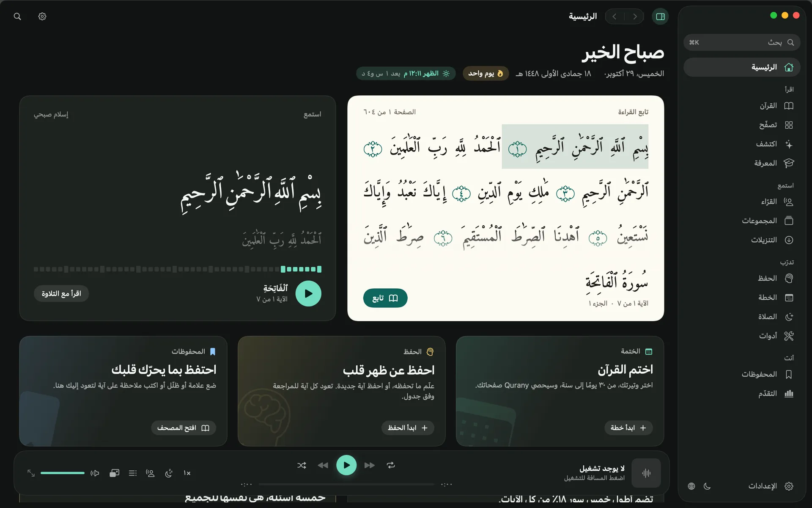The height and width of the screenshot is (508, 812).
Task: Toggle dark mode moon icon in the sidebar footer
Action: pos(707,486)
